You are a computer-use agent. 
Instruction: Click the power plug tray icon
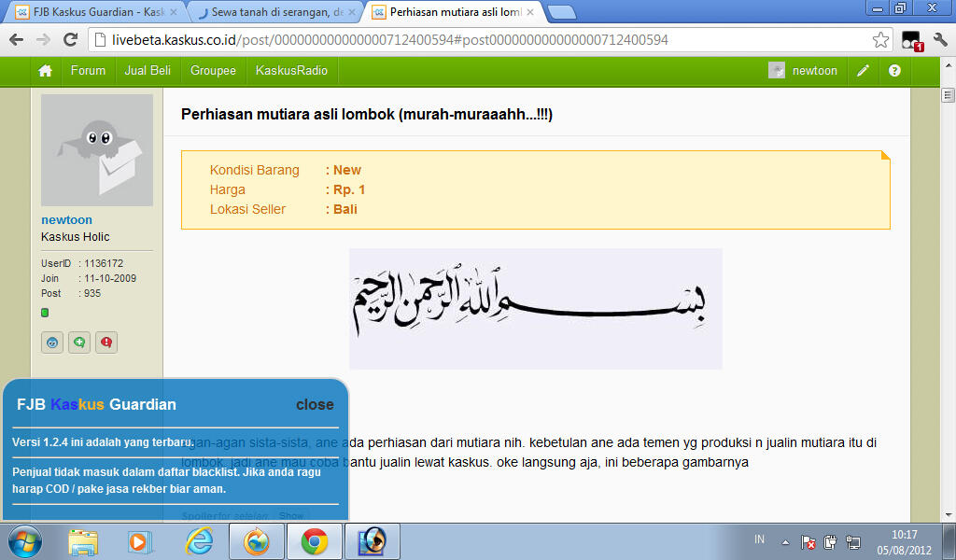pyautogui.click(x=830, y=541)
